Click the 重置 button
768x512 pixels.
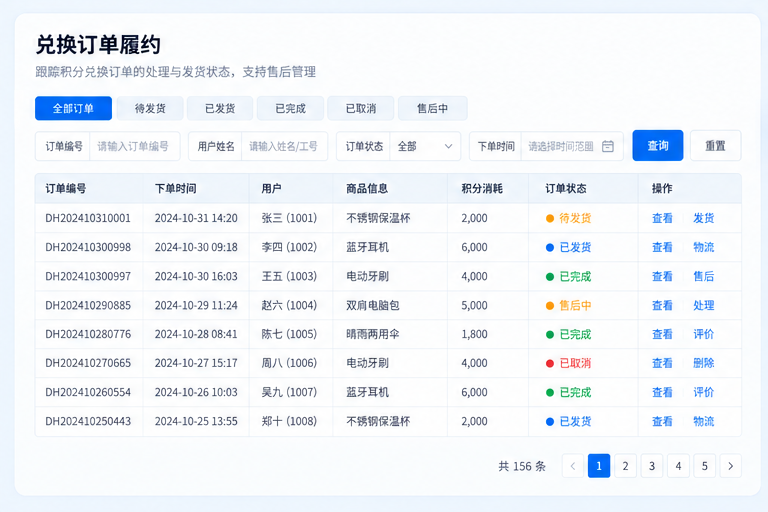coord(716,146)
